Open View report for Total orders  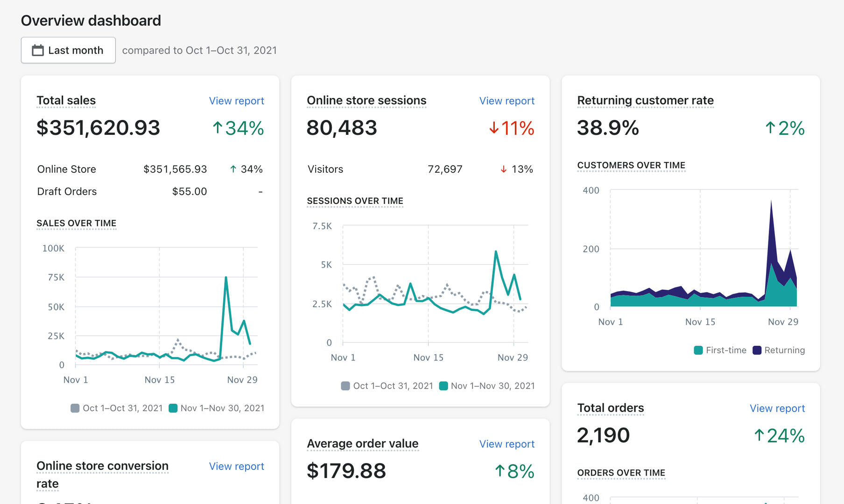click(x=777, y=408)
